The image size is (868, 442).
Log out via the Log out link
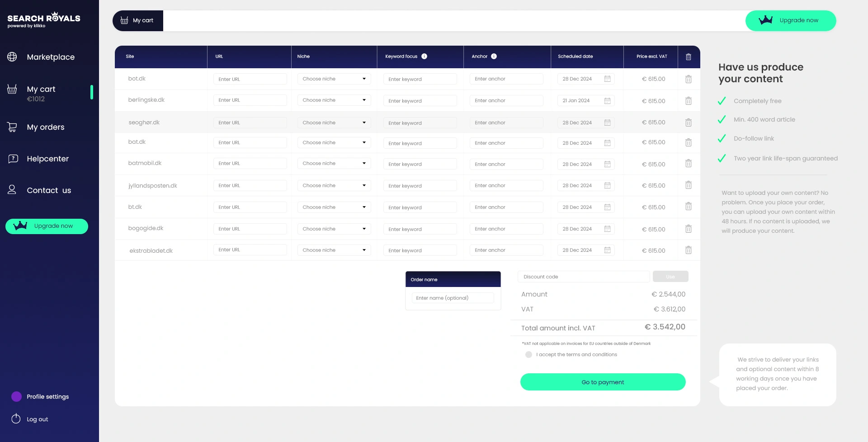[x=37, y=419]
